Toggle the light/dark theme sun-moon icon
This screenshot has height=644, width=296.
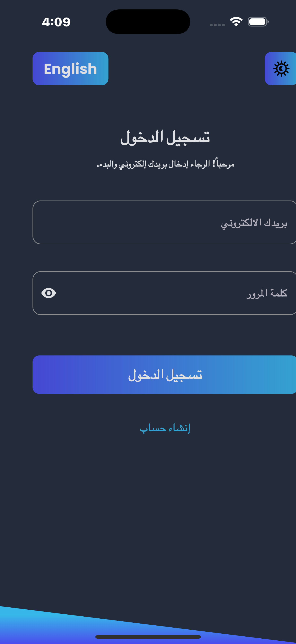[x=281, y=68]
